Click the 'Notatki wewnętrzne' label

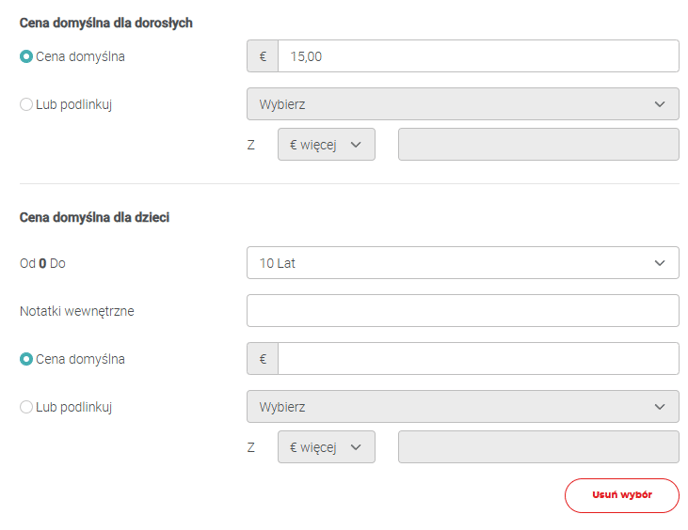click(77, 311)
